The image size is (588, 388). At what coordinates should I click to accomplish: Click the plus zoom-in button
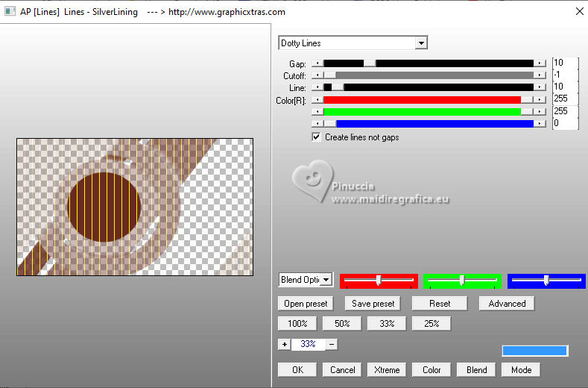[x=285, y=344]
